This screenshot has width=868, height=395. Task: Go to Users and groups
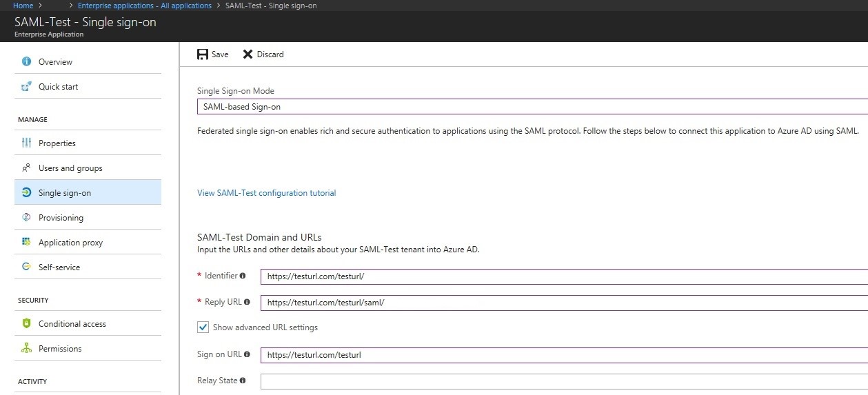88,168
